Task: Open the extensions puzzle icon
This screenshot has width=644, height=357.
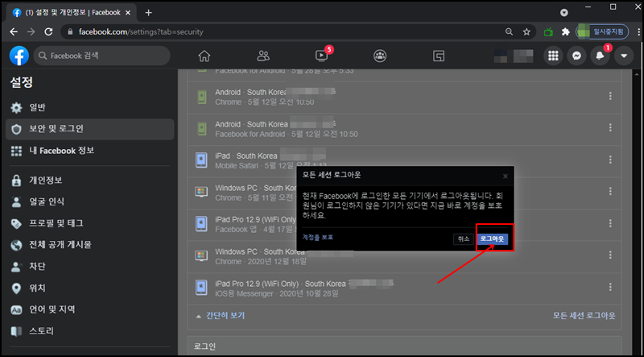Action: pos(566,31)
